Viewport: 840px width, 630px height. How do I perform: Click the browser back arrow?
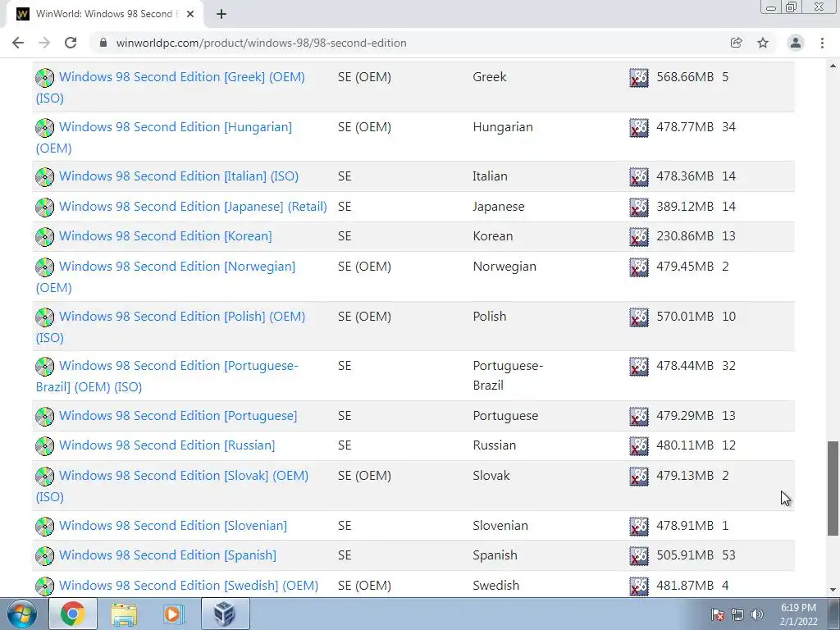tap(18, 43)
